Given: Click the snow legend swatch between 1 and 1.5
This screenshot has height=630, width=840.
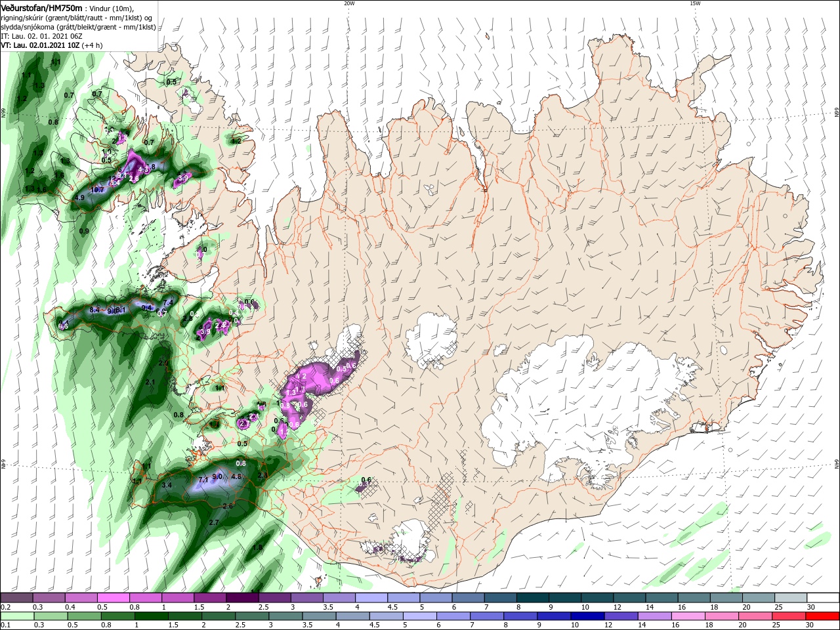Looking at the screenshot, I should (x=178, y=598).
